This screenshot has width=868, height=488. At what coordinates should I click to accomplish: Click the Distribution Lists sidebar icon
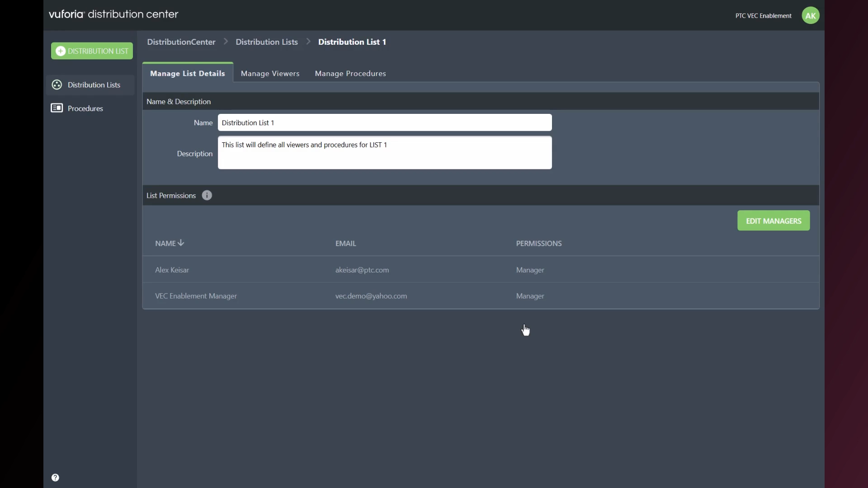(x=57, y=84)
